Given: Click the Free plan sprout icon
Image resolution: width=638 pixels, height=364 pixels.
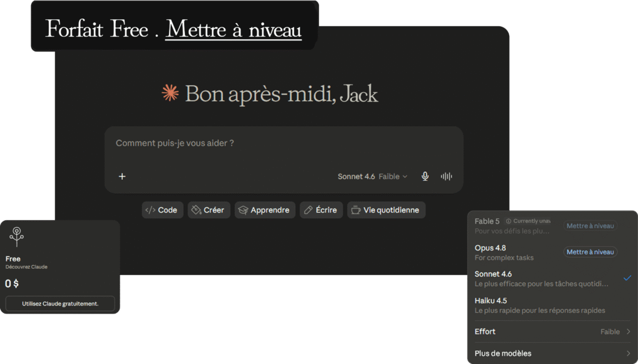Looking at the screenshot, I should tap(17, 237).
